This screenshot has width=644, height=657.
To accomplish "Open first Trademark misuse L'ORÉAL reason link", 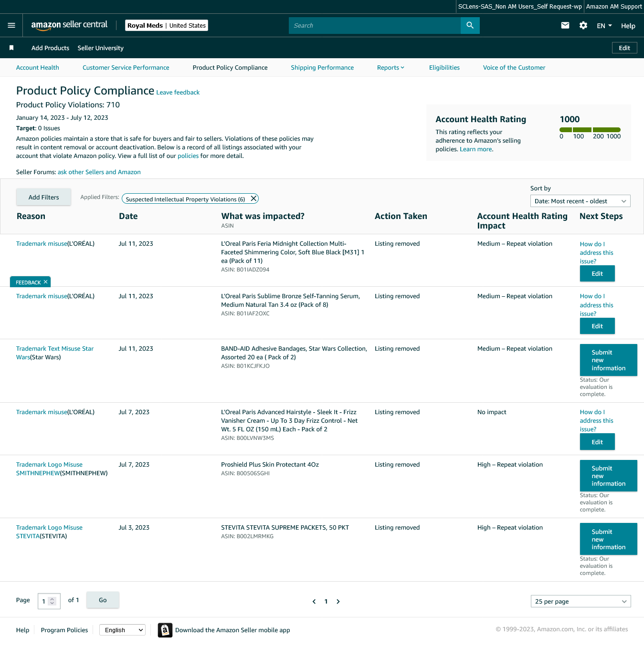I will tap(42, 244).
